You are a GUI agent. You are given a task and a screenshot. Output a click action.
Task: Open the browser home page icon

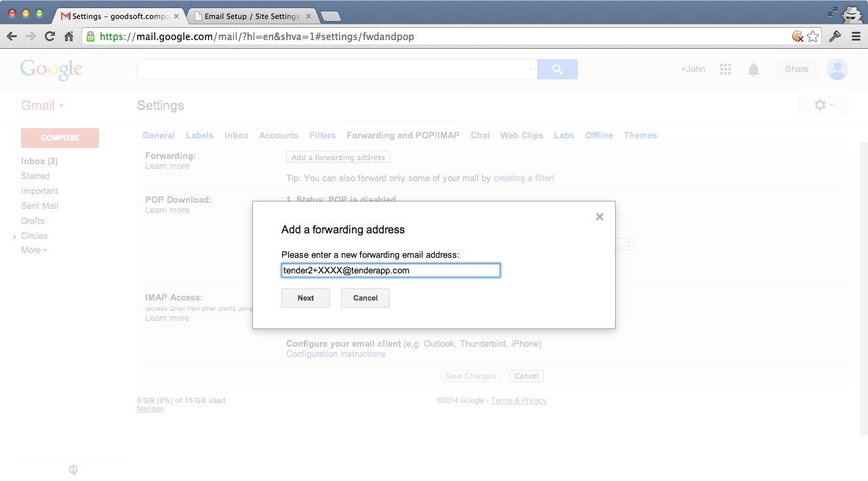[68, 37]
